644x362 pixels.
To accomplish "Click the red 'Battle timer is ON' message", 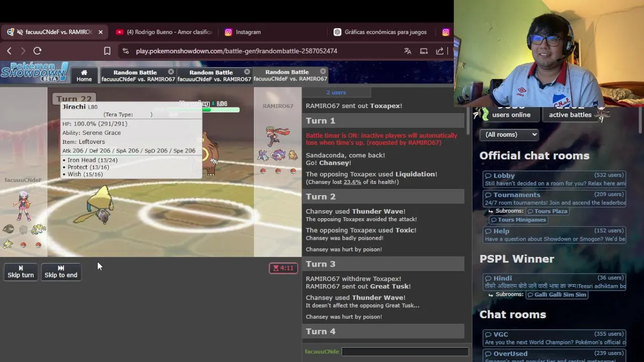I will point(381,139).
